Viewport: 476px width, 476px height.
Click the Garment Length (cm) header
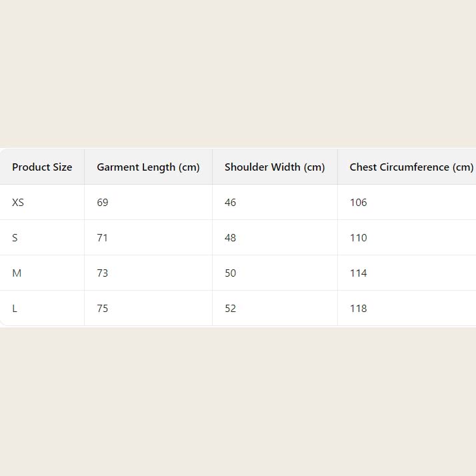[x=148, y=167]
